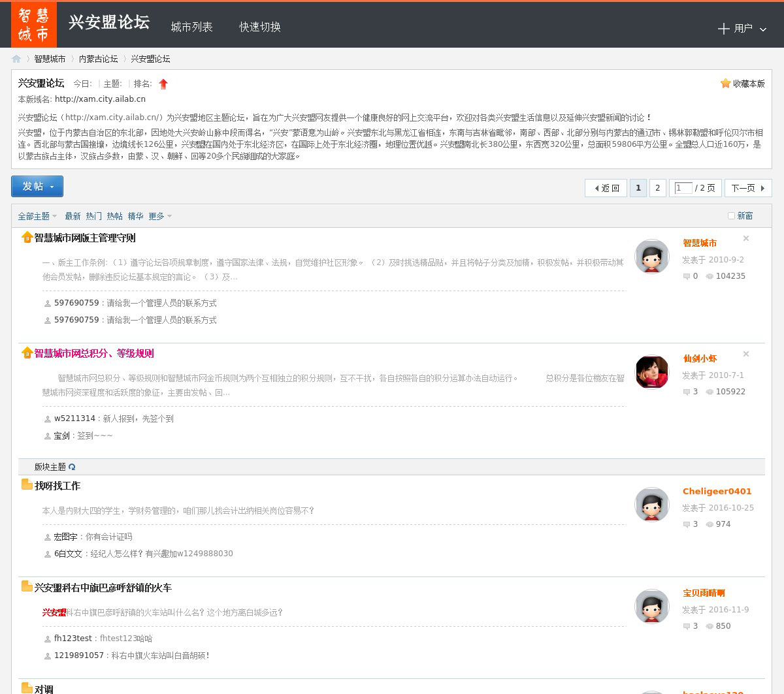The width and height of the screenshot is (784, 694).
Task: Expand the 用户 dropdown menu
Action: click(x=762, y=29)
